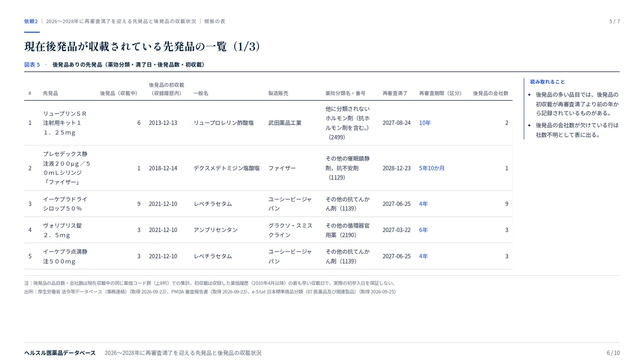Image resolution: width=644 pixels, height=363 pixels.
Task: Click the 2027-03-22 expiry date
Action: (x=396, y=230)
